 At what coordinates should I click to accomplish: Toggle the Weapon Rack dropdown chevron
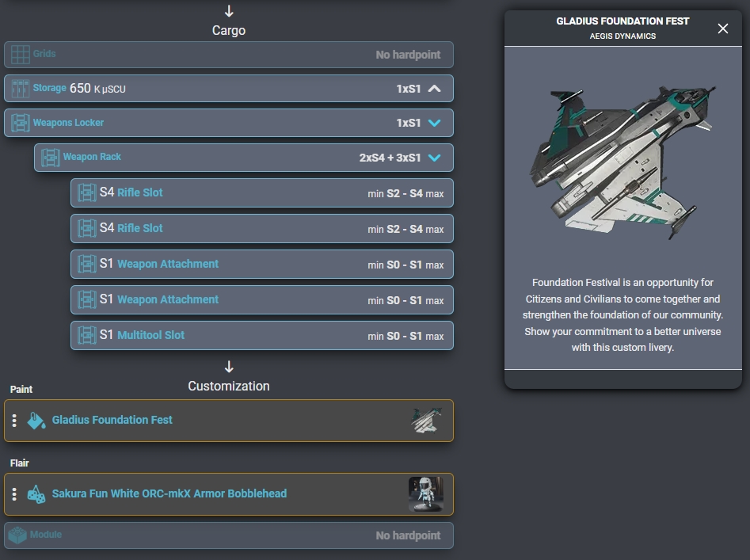coord(434,158)
